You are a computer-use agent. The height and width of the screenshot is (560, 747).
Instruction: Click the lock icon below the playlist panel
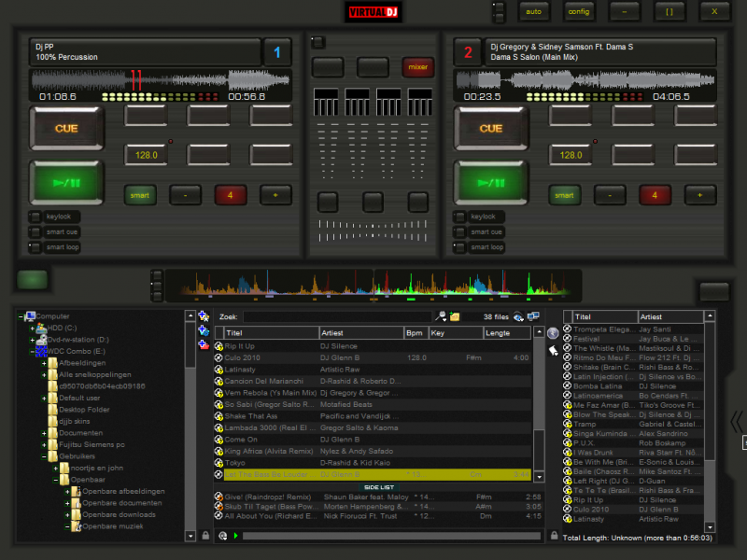coord(554,535)
